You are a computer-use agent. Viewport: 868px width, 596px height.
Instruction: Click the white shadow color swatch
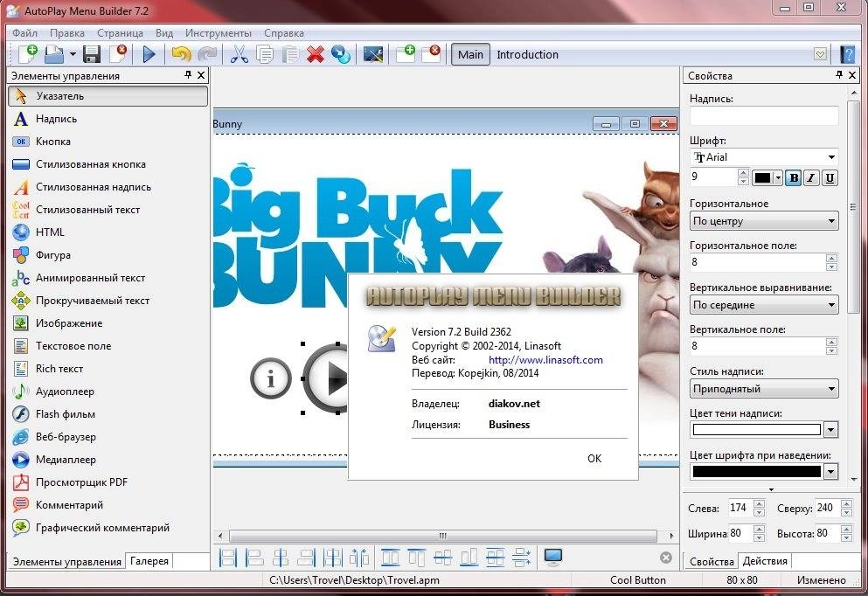click(757, 429)
